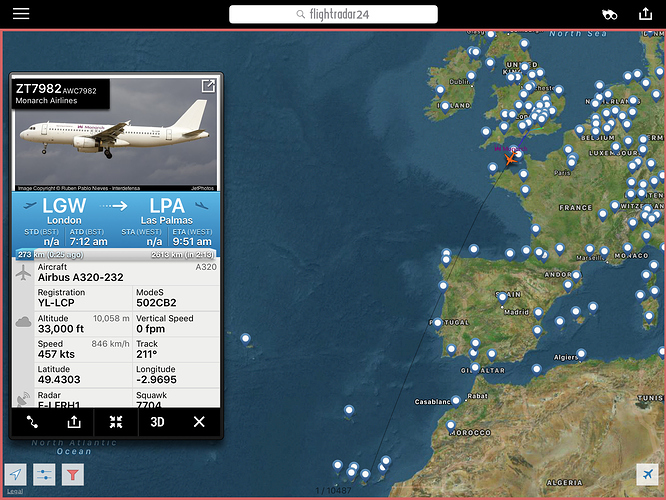The height and width of the screenshot is (500, 666).
Task: Click the ETA 9:51 am value
Action: click(x=192, y=242)
